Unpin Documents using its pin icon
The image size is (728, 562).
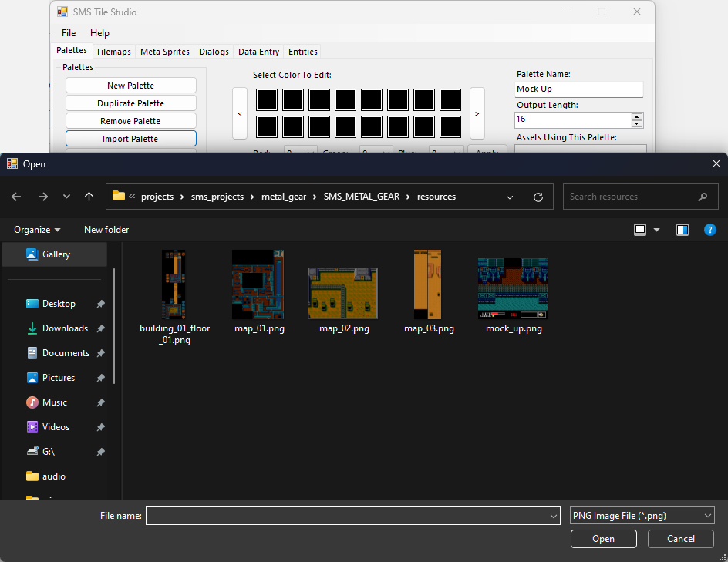click(100, 353)
